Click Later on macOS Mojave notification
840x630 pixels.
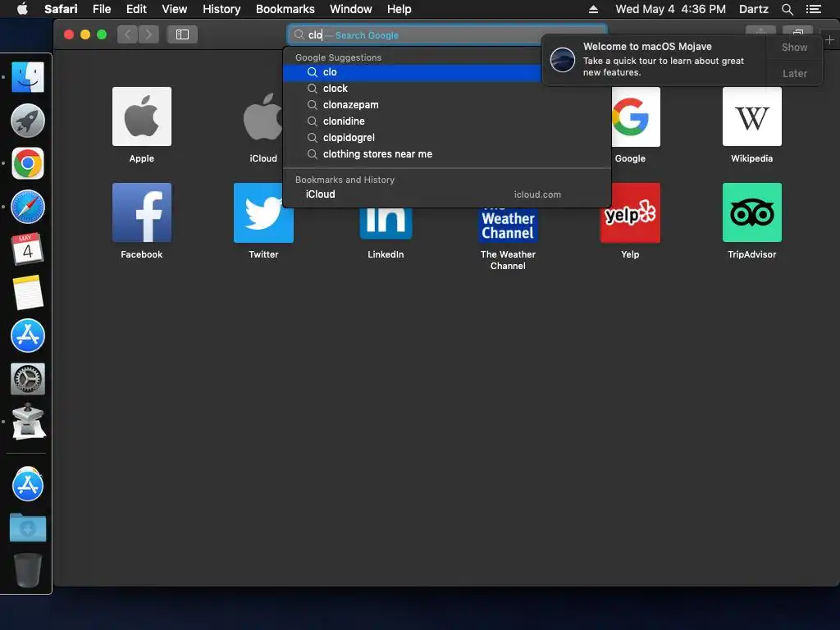[x=794, y=73]
